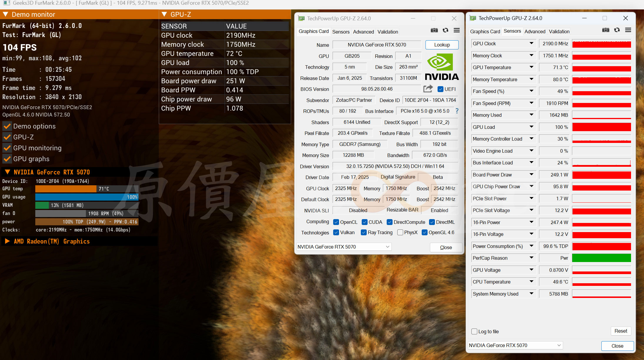644x360 pixels.
Task: Open Memory Temperature sensor dropdown arrow
Action: pos(531,79)
